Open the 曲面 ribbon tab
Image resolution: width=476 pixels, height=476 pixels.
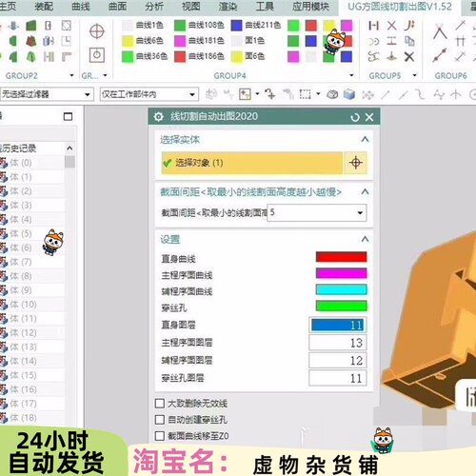[117, 7]
